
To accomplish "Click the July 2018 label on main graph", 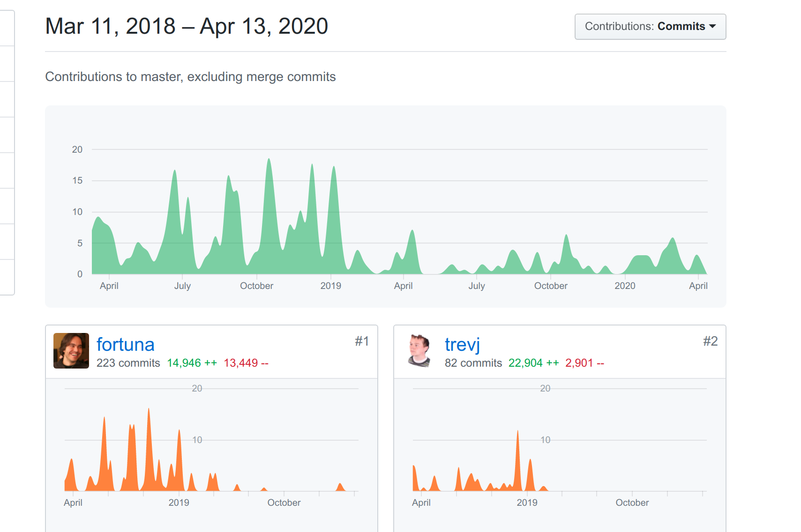I will point(182,286).
